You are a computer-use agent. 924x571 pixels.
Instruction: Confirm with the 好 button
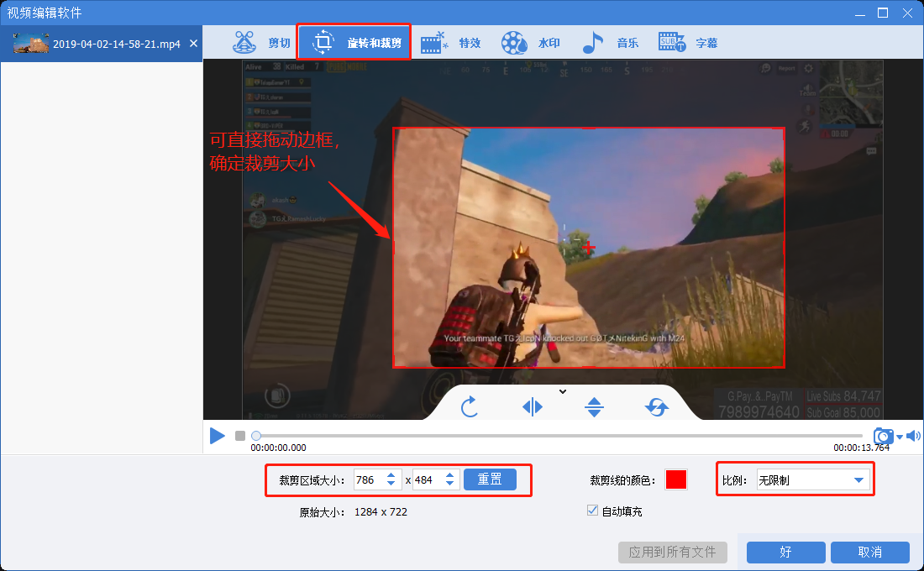(x=785, y=553)
